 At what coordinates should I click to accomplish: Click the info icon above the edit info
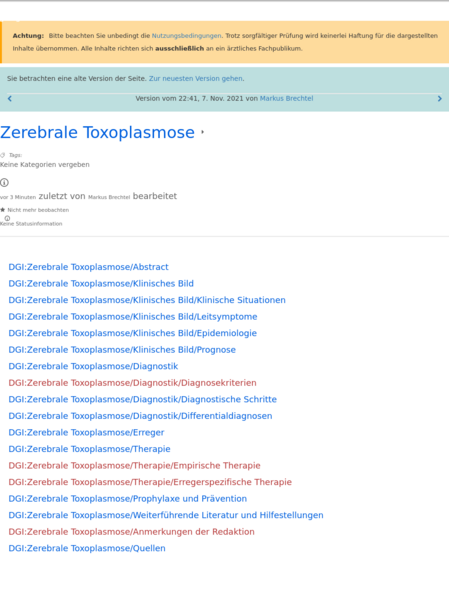pos(4,183)
